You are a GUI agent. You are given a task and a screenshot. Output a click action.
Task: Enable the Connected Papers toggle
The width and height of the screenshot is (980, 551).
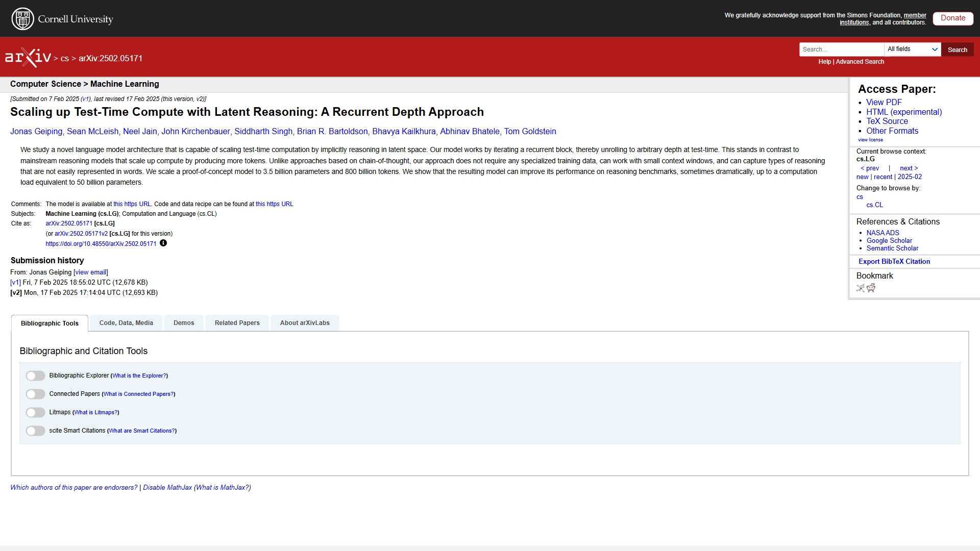click(36, 394)
